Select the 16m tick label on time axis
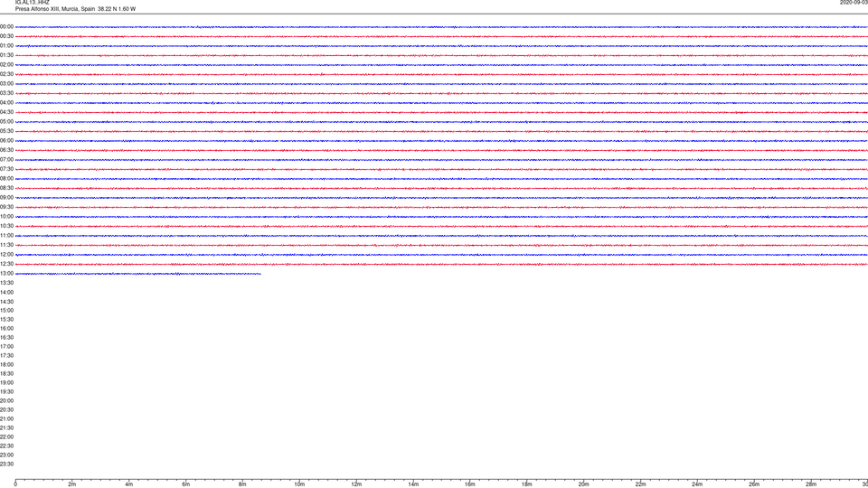 (470, 484)
